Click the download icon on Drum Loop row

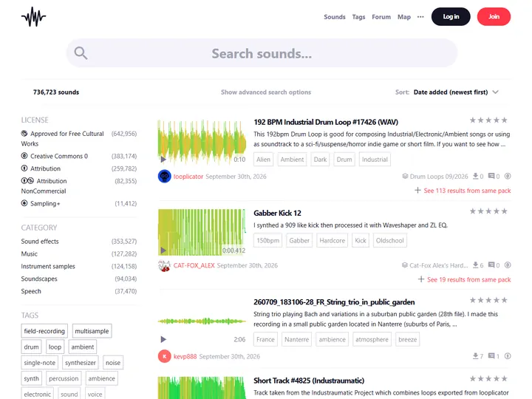coord(476,176)
